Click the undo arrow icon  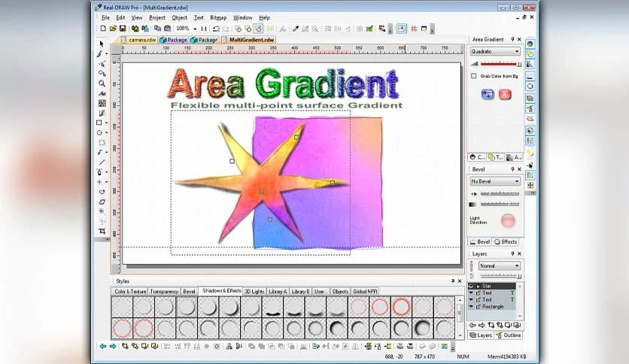pos(216,29)
